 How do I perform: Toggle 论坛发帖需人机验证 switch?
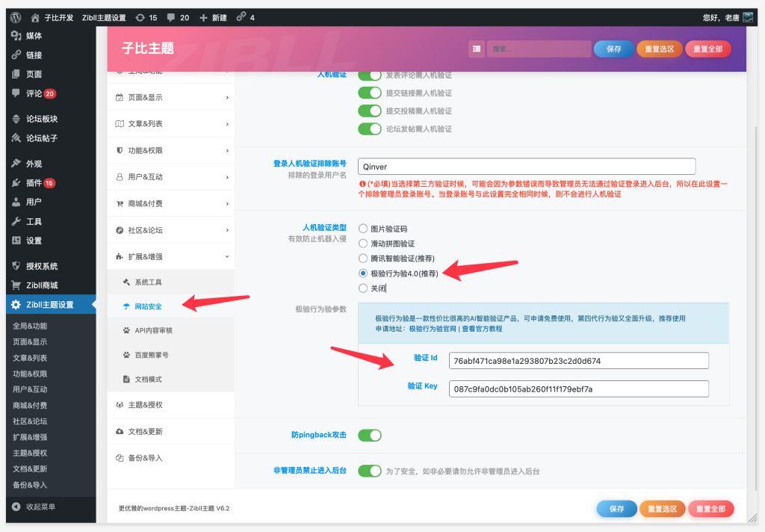coord(369,129)
